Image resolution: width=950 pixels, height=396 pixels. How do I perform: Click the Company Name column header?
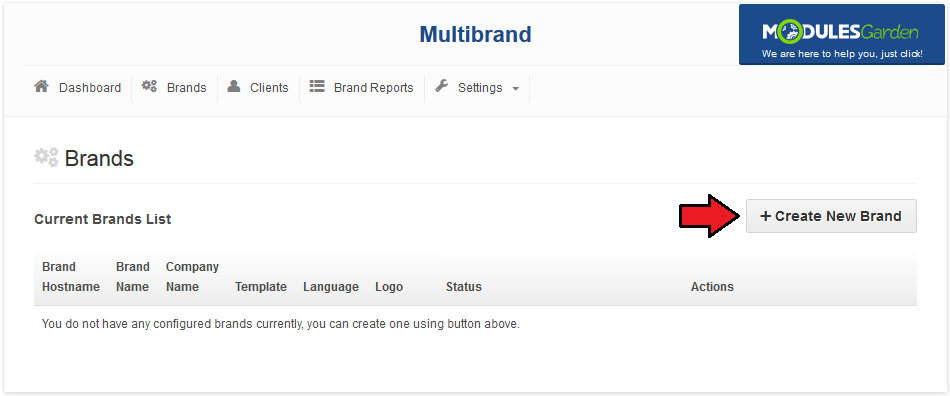click(192, 277)
